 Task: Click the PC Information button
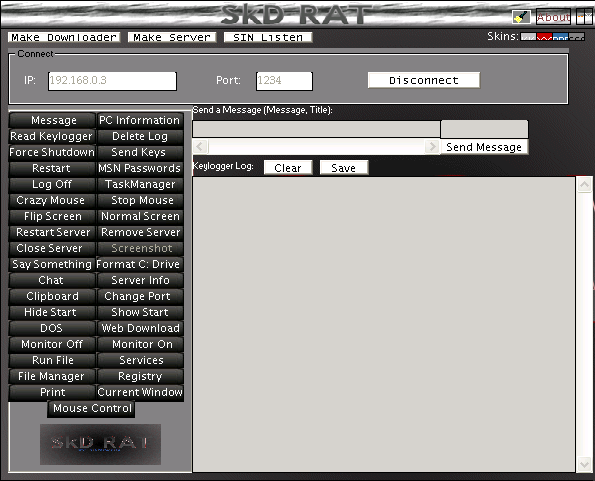140,120
